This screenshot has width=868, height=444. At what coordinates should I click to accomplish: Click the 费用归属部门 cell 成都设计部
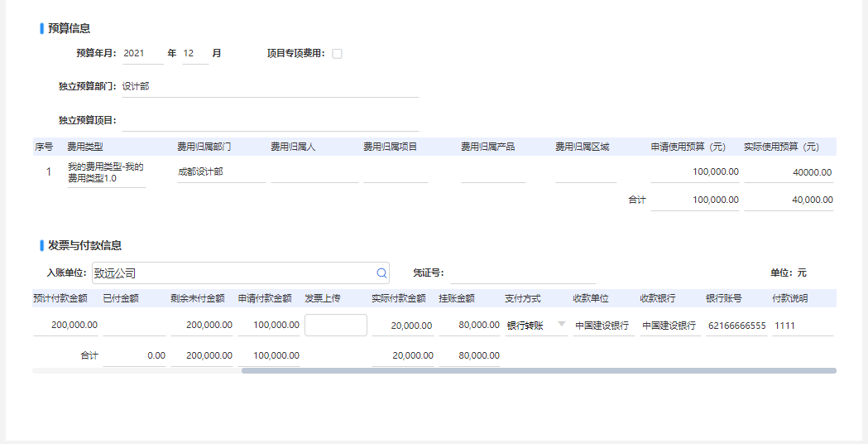(222, 171)
